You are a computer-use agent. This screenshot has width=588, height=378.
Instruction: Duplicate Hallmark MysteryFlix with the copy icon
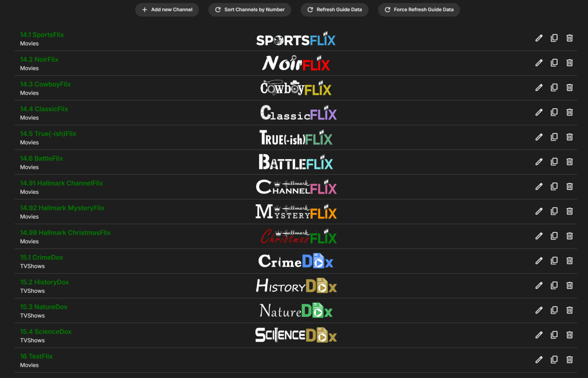554,211
